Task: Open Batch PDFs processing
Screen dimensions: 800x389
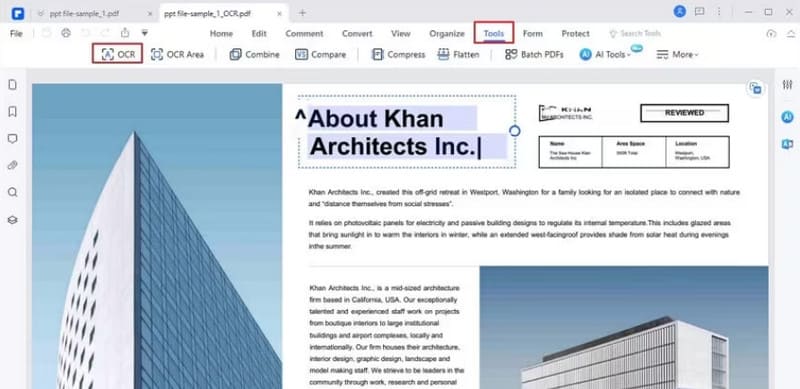Action: pos(534,55)
